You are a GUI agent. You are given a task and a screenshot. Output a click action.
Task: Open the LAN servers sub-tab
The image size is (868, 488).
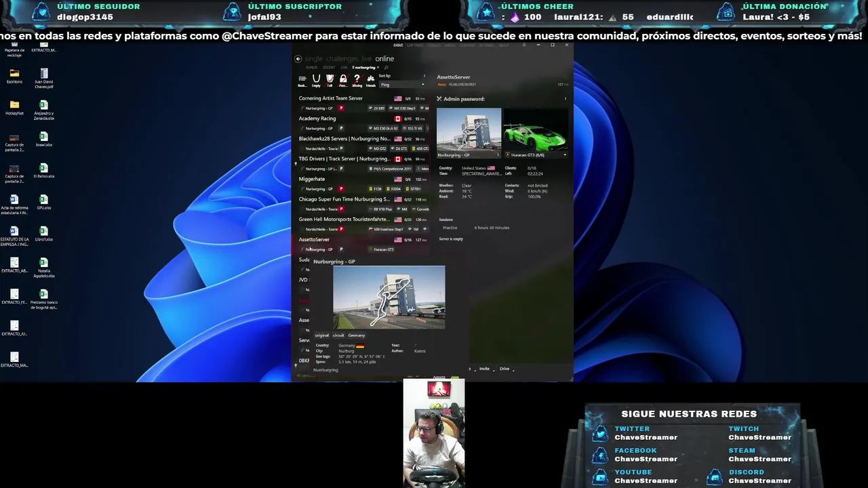[344, 67]
